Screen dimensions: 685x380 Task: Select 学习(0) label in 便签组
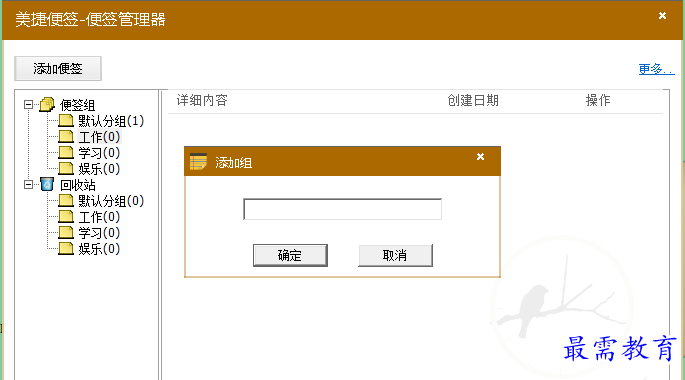coord(99,153)
